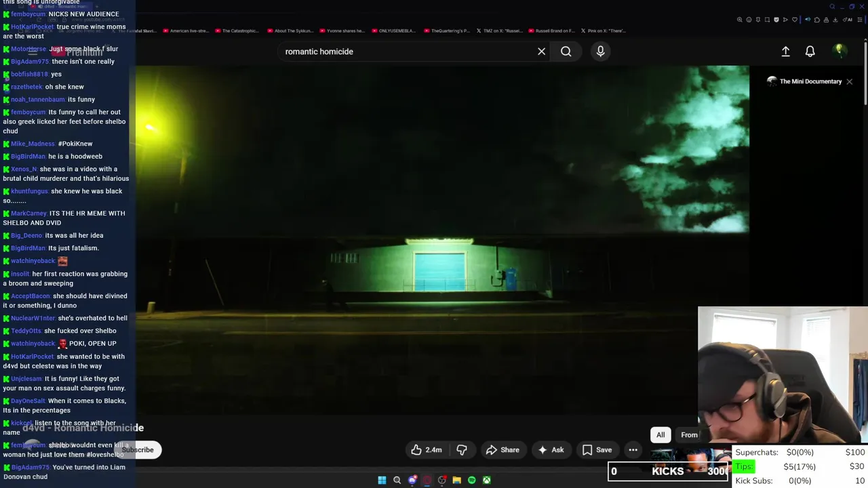Click the pin icon in browser toolbar
The image size is (868, 488).
pyautogui.click(x=758, y=20)
